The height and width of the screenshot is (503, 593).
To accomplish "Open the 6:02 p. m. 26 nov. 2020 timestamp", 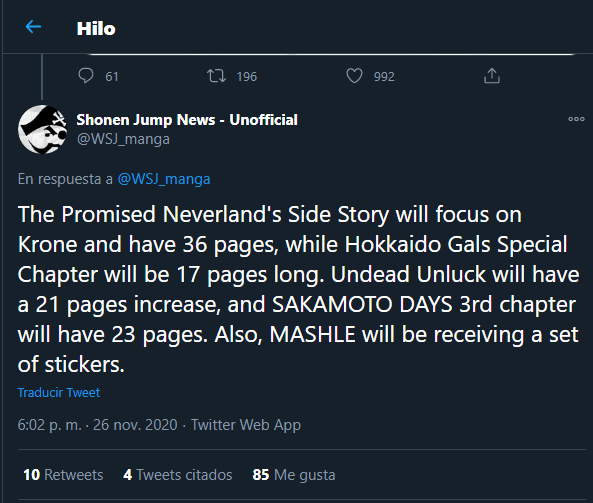I will point(97,425).
